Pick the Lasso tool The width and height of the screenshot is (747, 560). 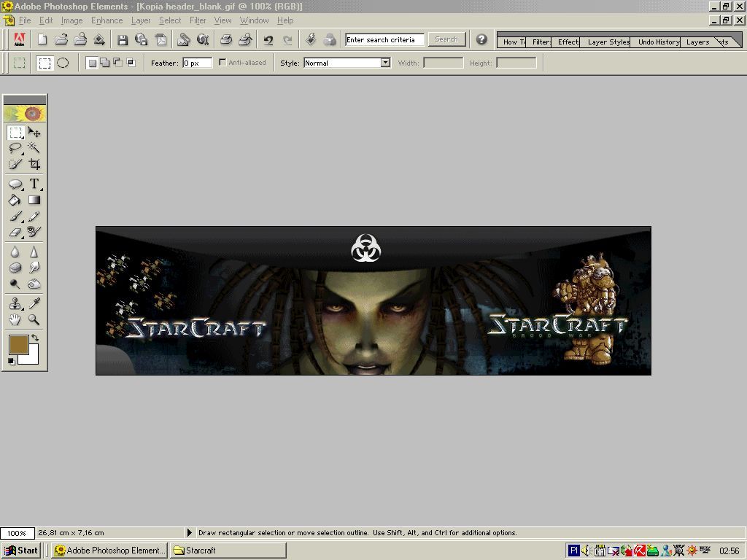tap(15, 149)
